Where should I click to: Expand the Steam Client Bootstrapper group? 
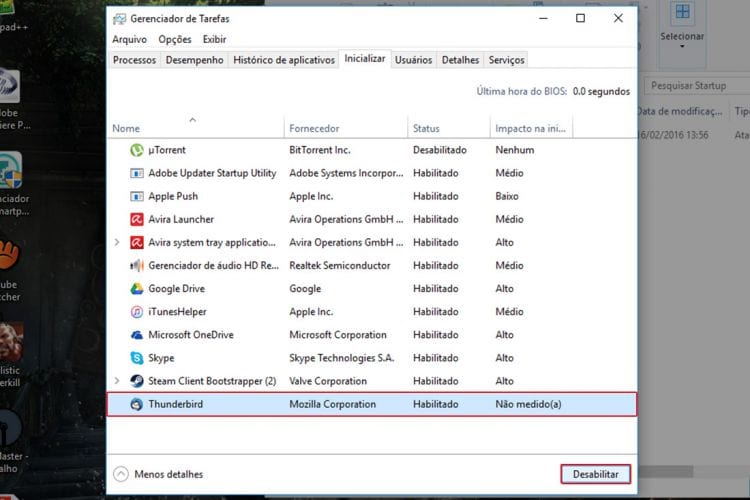coord(117,381)
